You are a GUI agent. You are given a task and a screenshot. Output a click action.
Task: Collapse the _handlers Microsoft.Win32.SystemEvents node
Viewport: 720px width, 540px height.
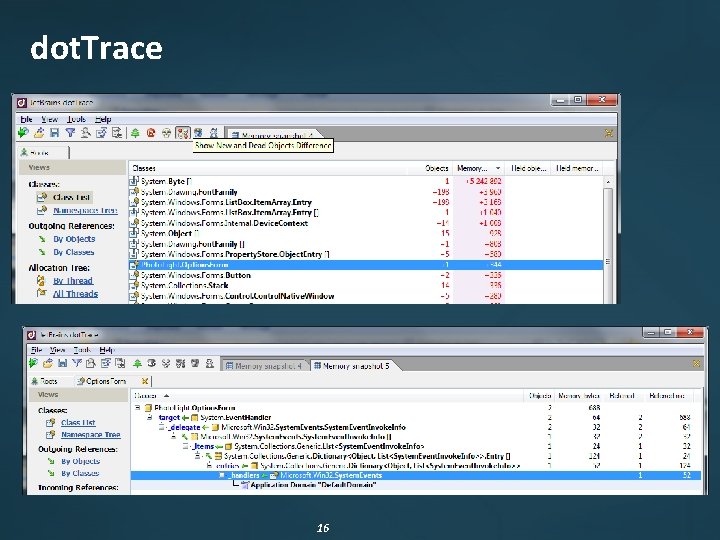[x=222, y=475]
